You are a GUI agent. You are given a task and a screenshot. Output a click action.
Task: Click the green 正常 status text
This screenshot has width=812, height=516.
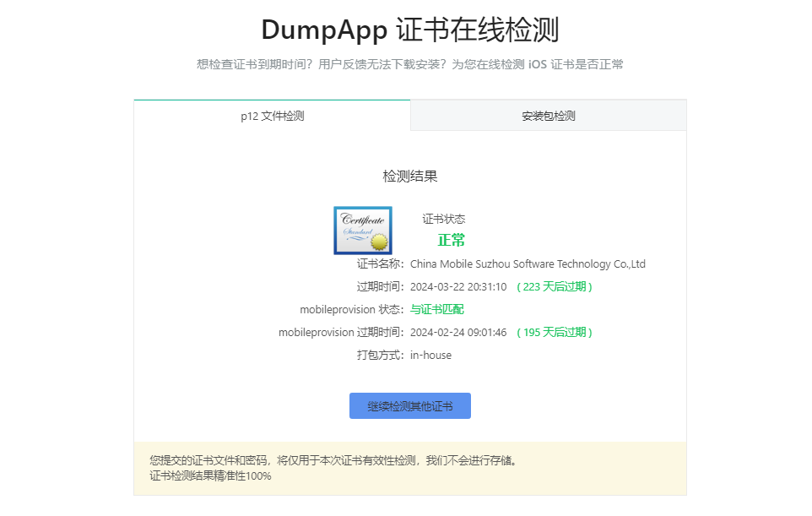coord(452,240)
